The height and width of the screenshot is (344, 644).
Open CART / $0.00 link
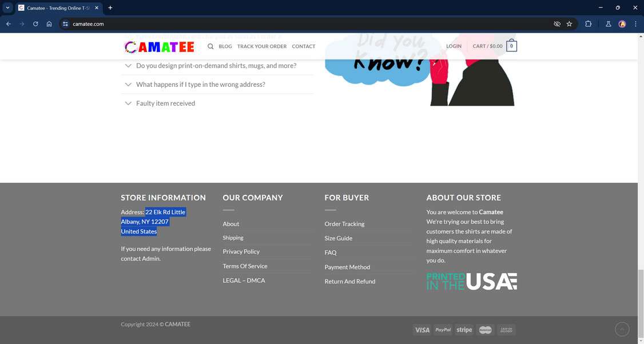click(487, 46)
